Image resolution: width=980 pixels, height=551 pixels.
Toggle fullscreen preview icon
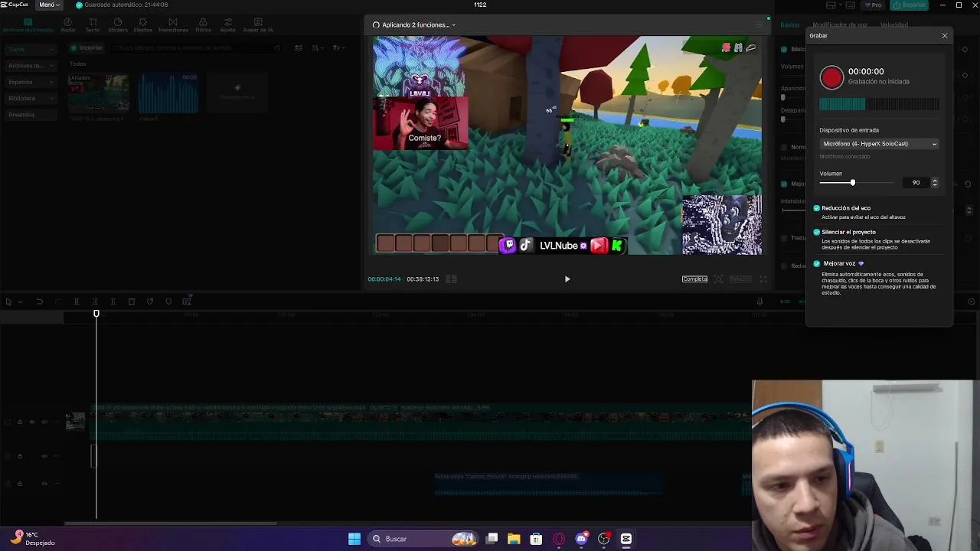coord(764,279)
